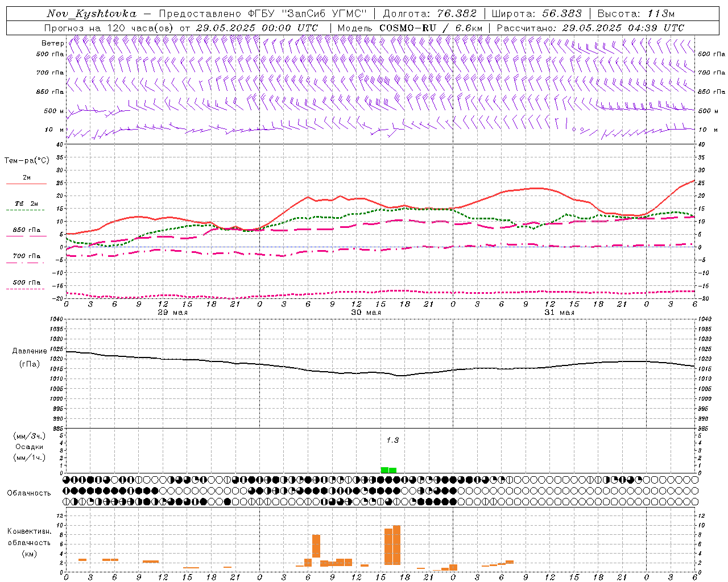This screenshot has height=582, width=728.
Task: Click 'Прогноз на 120 часа(ов)' forecast header
Action: 109,28
